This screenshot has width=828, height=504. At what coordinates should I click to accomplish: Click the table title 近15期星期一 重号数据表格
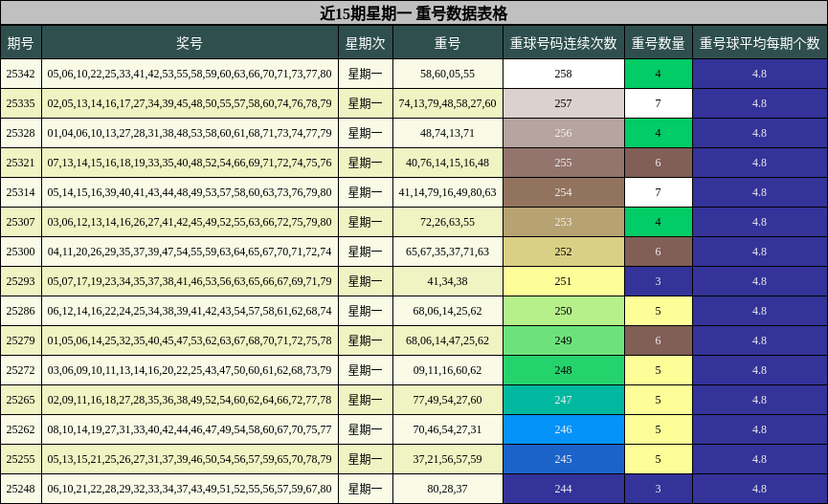[x=414, y=12]
